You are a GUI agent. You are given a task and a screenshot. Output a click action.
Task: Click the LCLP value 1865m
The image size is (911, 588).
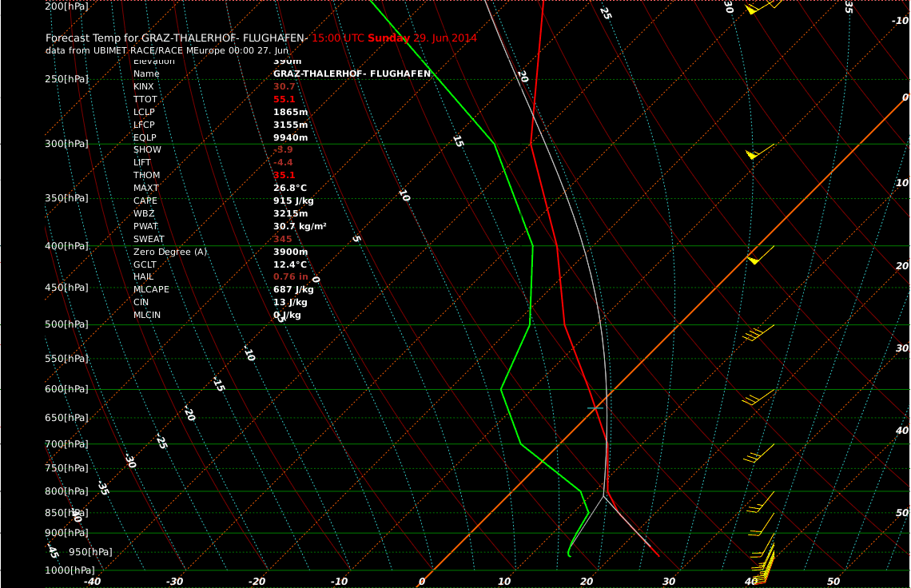click(x=291, y=112)
